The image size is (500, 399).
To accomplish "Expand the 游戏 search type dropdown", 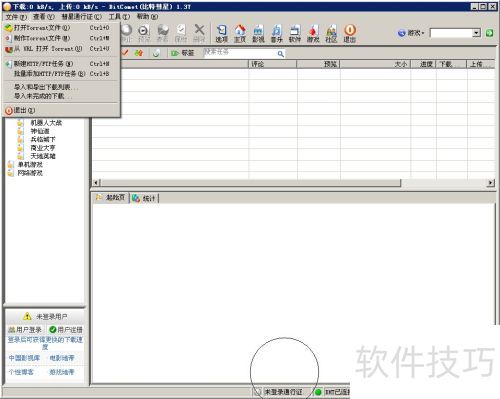I will point(423,33).
